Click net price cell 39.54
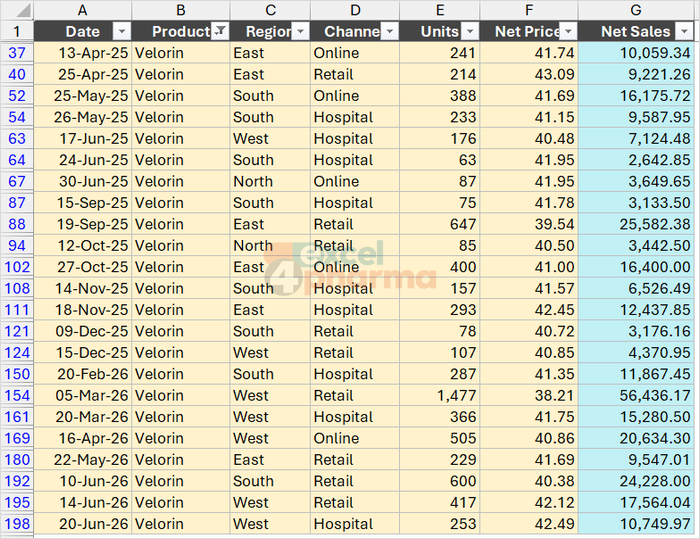This screenshot has height=539, width=700. click(529, 224)
